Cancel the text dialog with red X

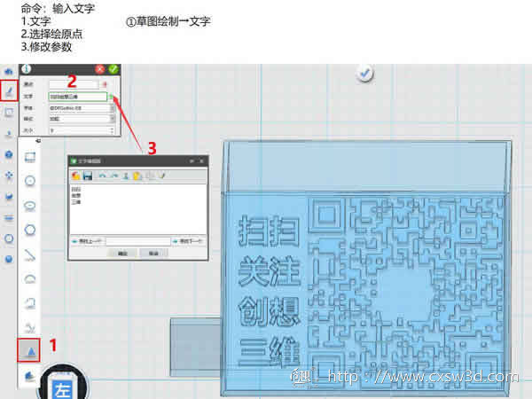coord(99,69)
